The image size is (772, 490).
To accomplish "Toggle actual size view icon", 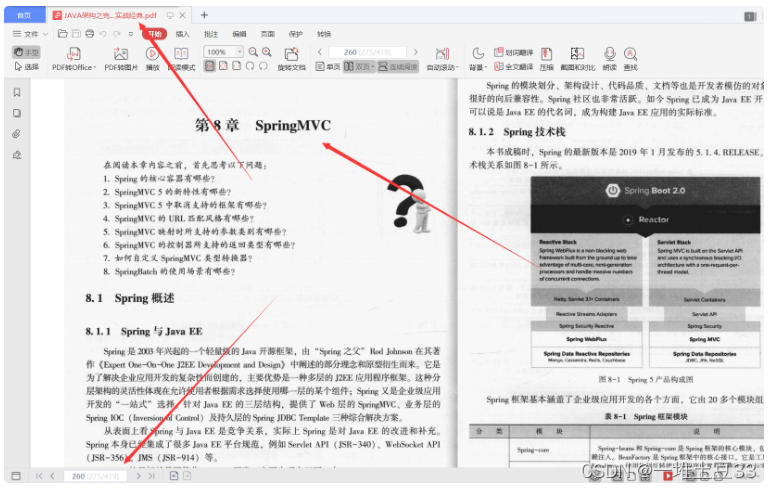I will click(210, 66).
